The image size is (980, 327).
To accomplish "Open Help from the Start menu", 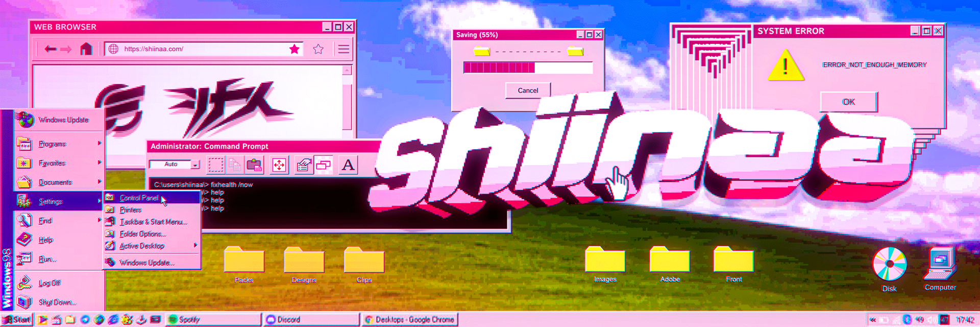I will [x=59, y=240].
